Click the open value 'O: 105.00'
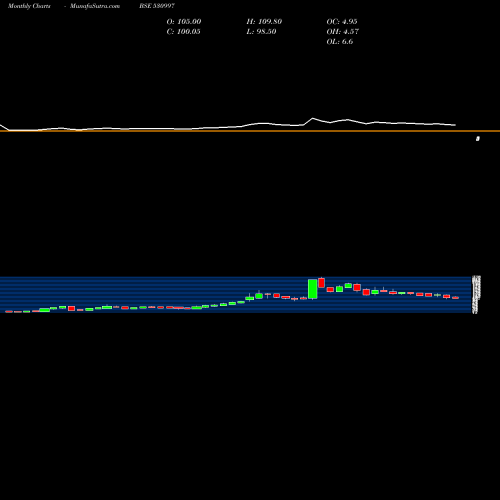The image size is (500, 500). [x=184, y=22]
